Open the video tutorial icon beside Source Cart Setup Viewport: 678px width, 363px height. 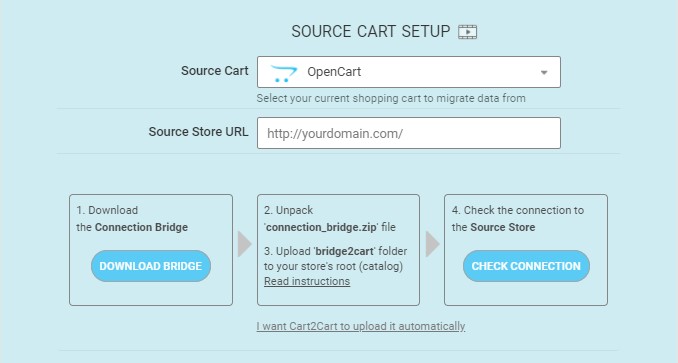pos(467,32)
